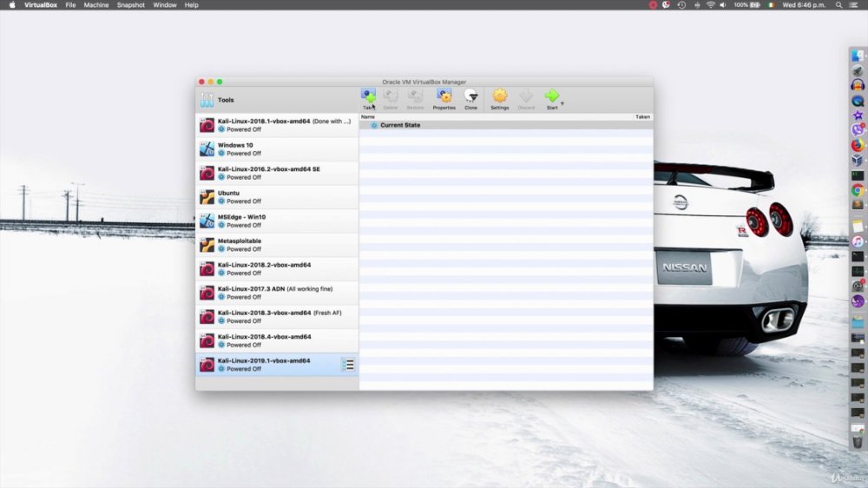Open VirtualBox cube icon in Dock
868x488 pixels.
[858, 160]
